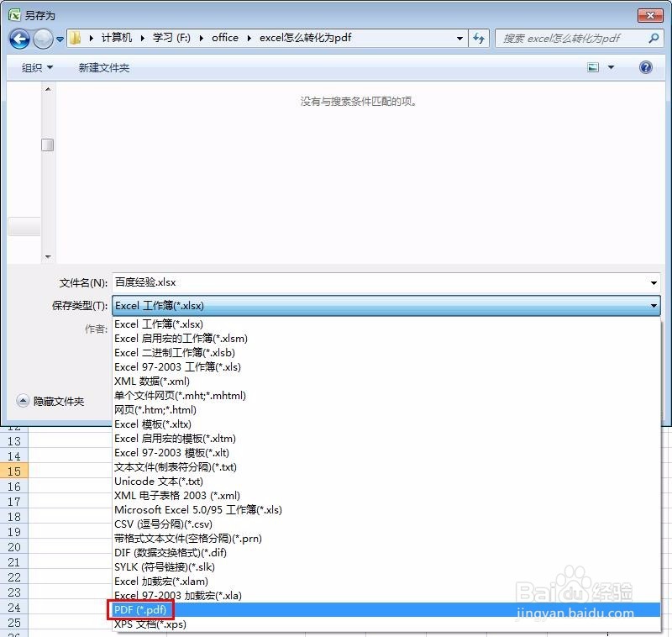This screenshot has height=637, width=672.
Task: Click the left panel vertical scrollbar
Action: pyautogui.click(x=48, y=145)
